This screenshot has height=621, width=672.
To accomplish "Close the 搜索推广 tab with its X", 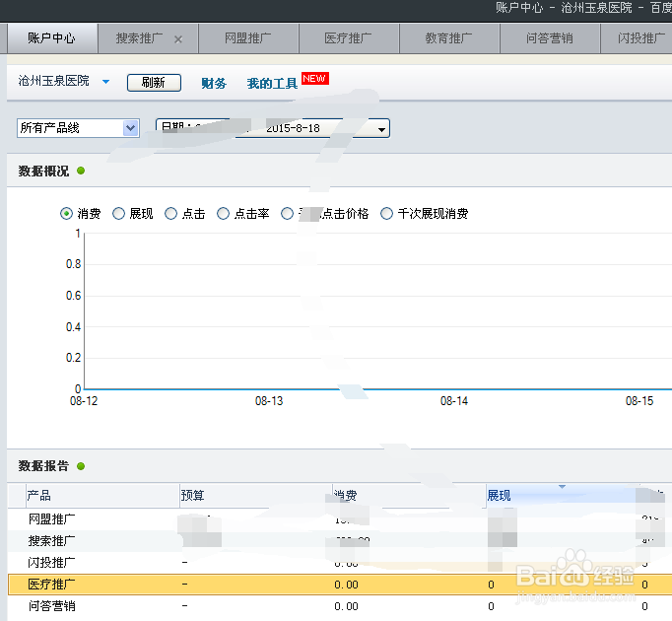I will point(178,39).
